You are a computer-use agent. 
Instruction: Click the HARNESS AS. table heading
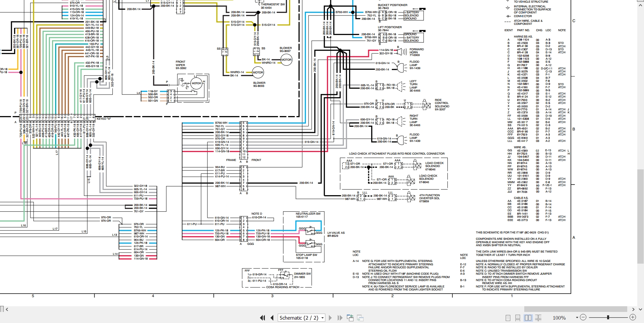[523, 37]
